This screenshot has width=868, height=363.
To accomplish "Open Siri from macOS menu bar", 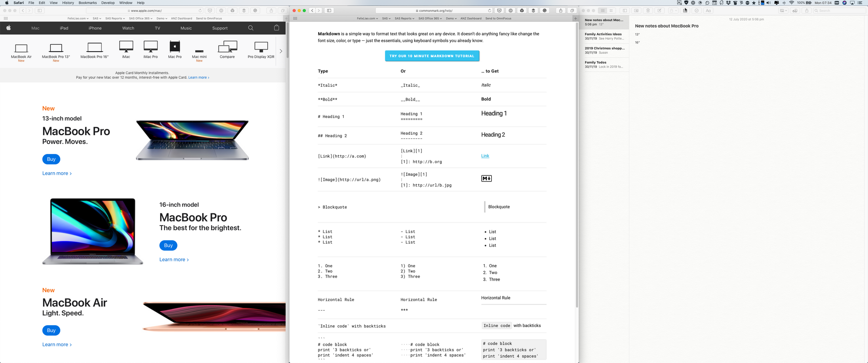I will coord(845,3).
